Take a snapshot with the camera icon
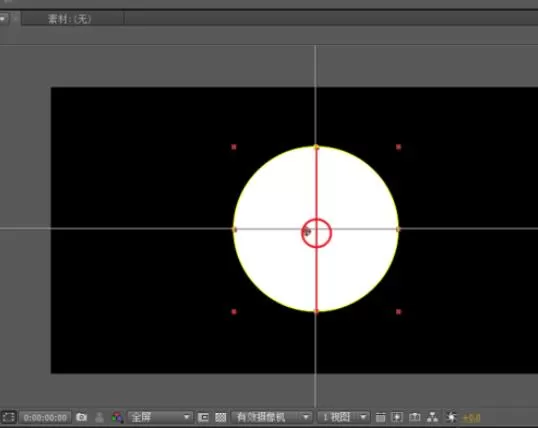Screen dimensions: 538x428 pyautogui.click(x=82, y=417)
